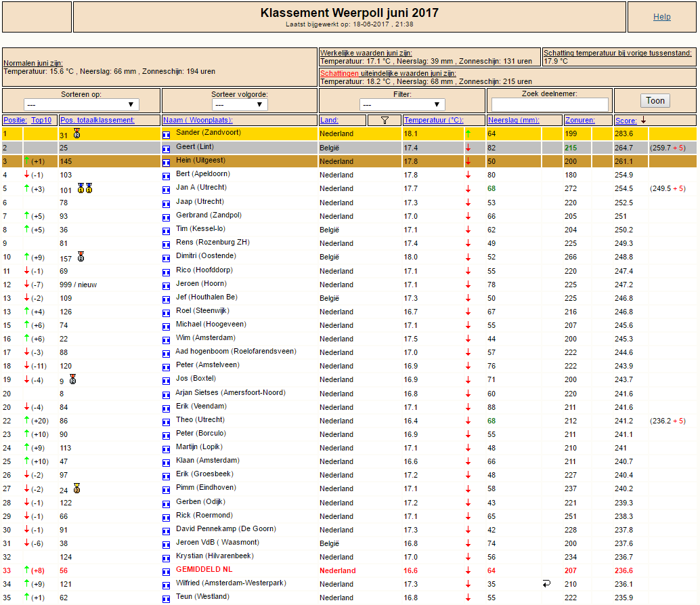Click blue chart icon for Tim (Kessel-lo)
This screenshot has height=605, width=700.
point(166,231)
